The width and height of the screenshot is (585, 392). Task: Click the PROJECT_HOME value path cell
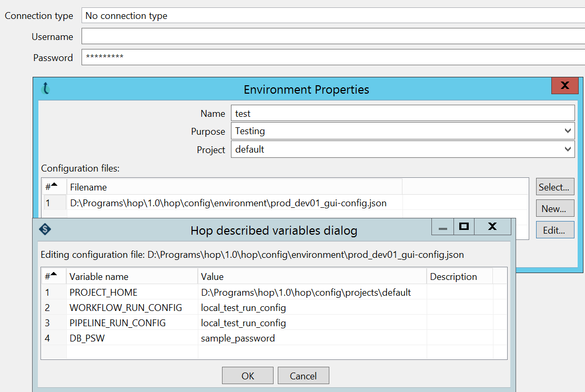point(312,292)
